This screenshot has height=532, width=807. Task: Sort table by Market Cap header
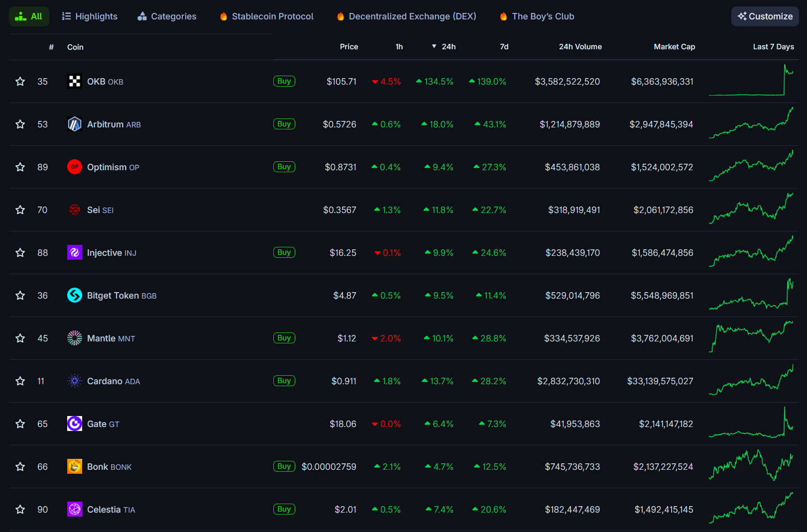(674, 47)
